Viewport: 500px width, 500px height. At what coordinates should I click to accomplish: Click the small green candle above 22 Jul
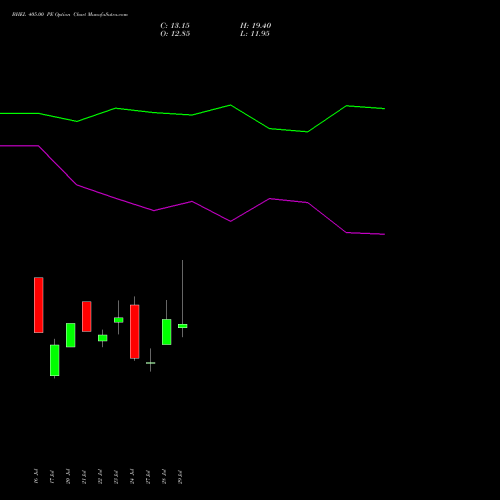tap(103, 338)
